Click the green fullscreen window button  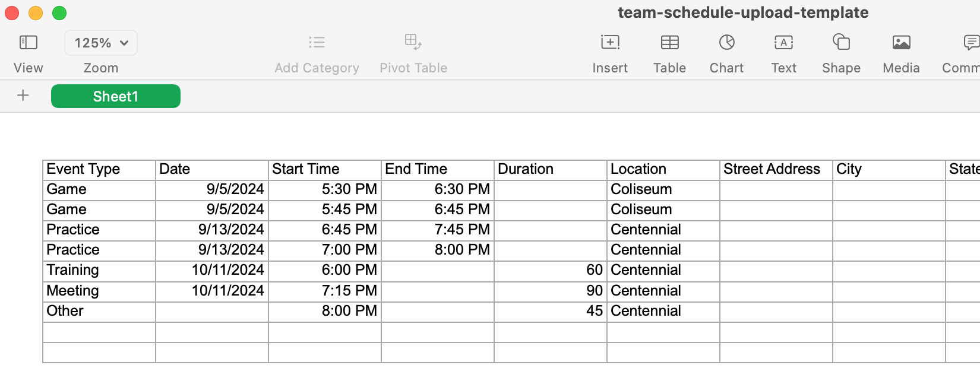point(59,13)
